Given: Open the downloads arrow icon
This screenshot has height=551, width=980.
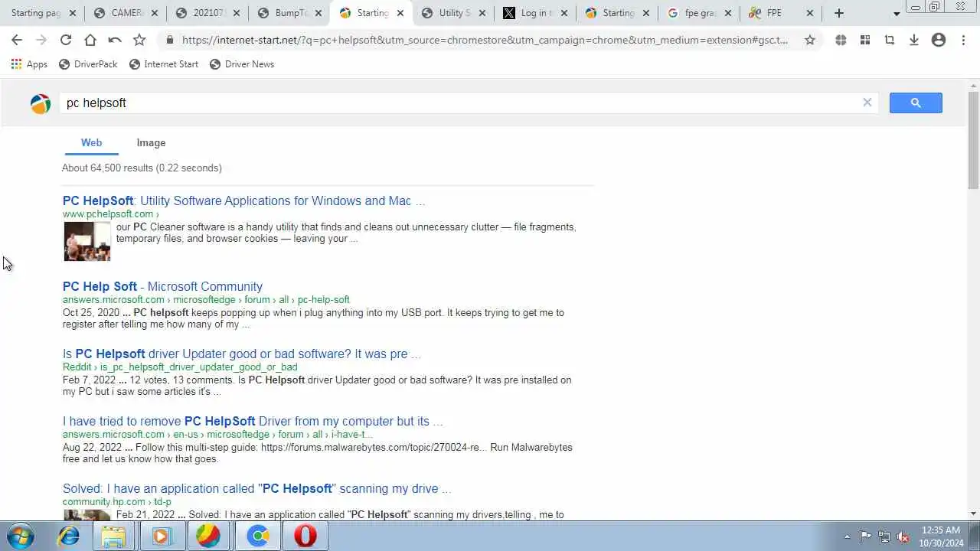Looking at the screenshot, I should [x=914, y=40].
